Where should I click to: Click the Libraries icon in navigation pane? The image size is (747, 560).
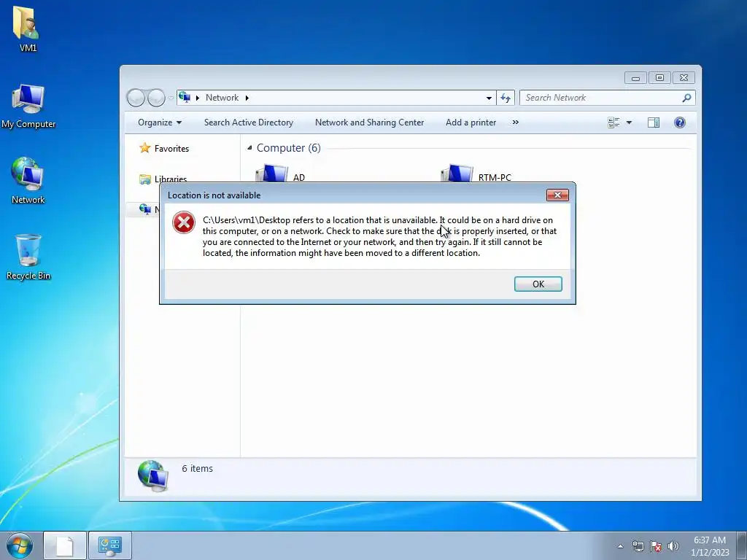(x=145, y=179)
